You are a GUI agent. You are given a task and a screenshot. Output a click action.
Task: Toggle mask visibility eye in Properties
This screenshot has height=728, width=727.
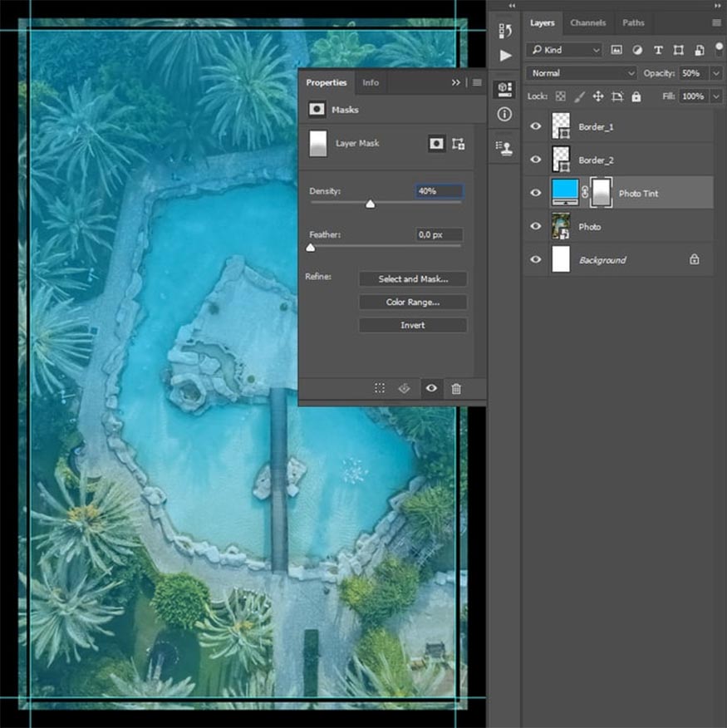pyautogui.click(x=431, y=387)
